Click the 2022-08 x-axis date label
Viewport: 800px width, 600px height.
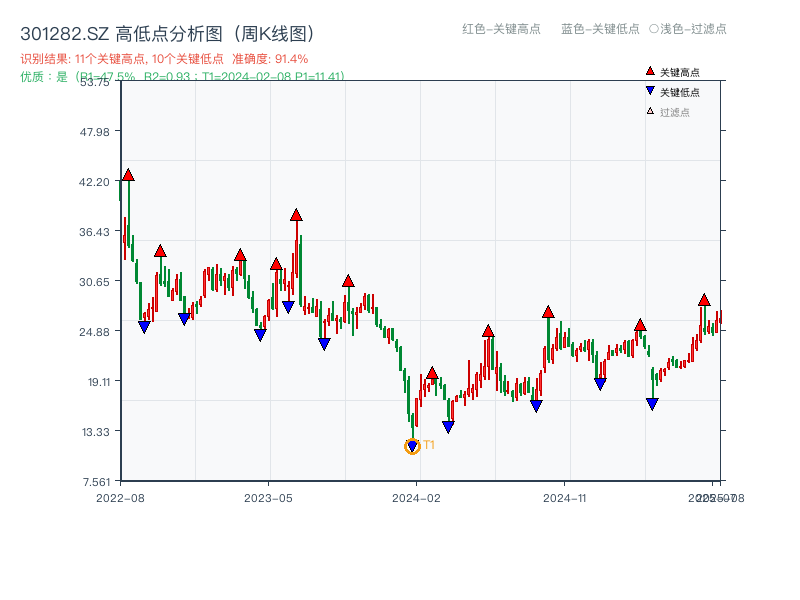(120, 498)
